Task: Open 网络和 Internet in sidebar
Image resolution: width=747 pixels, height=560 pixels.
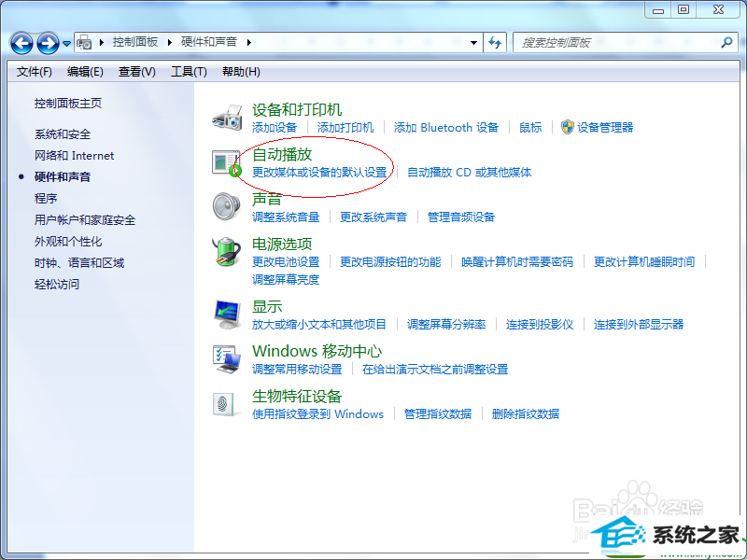Action: tap(75, 156)
